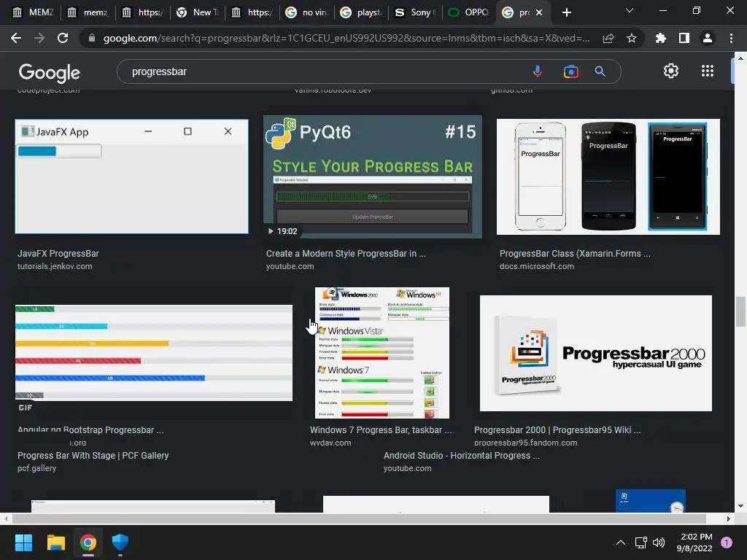Open the network status tray icon
This screenshot has width=747, height=560.
click(x=640, y=542)
